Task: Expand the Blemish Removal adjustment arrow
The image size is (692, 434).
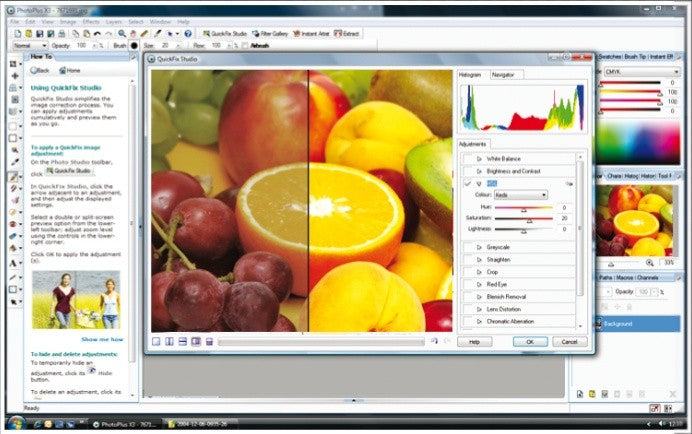Action: (479, 297)
